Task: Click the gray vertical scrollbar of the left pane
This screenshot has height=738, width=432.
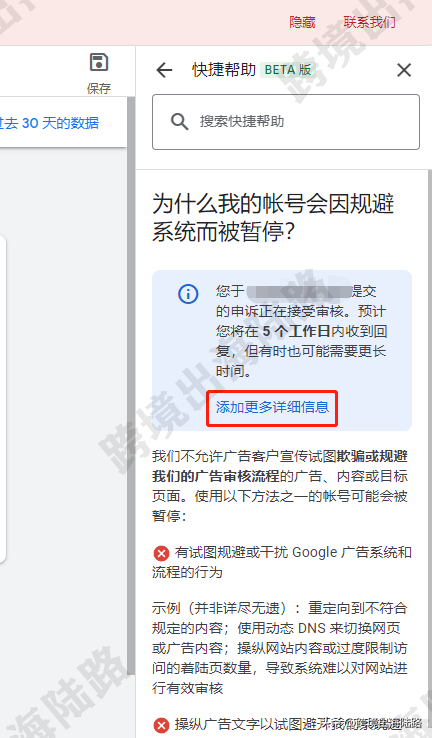Action: coord(131,386)
